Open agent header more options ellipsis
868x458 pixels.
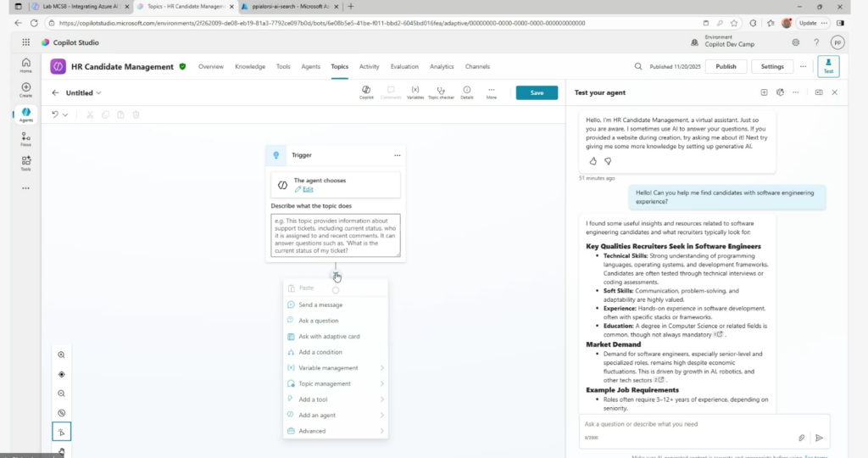pyautogui.click(x=803, y=66)
